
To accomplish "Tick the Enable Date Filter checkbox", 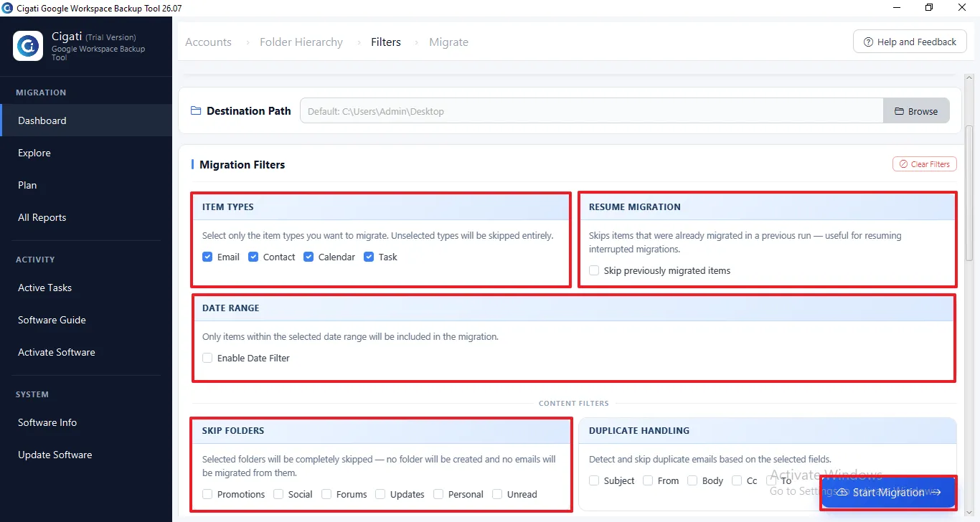I will [207, 358].
